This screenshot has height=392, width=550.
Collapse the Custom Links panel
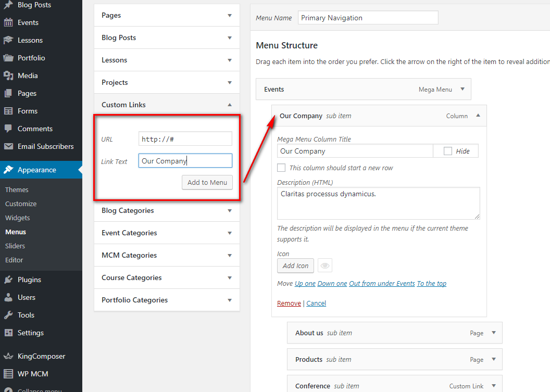click(x=230, y=105)
